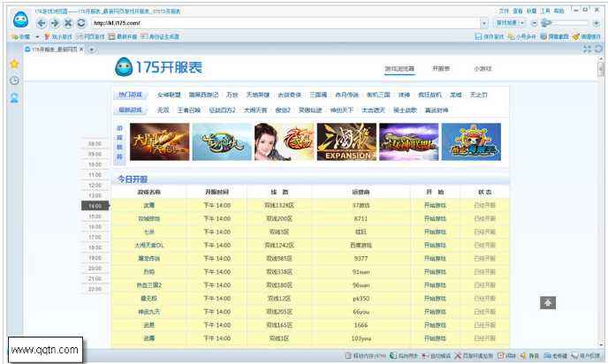Click in the URL address field
Screen dimensions: 608x364
click(x=285, y=23)
